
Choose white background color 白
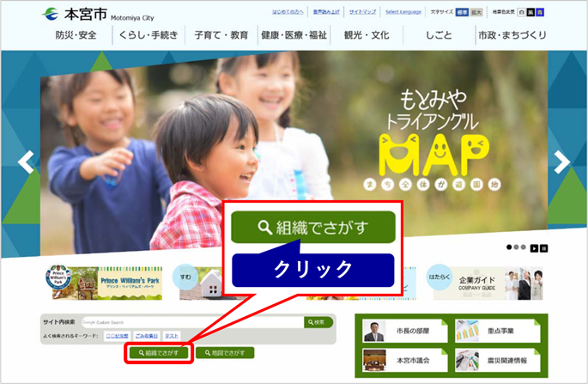(x=521, y=12)
